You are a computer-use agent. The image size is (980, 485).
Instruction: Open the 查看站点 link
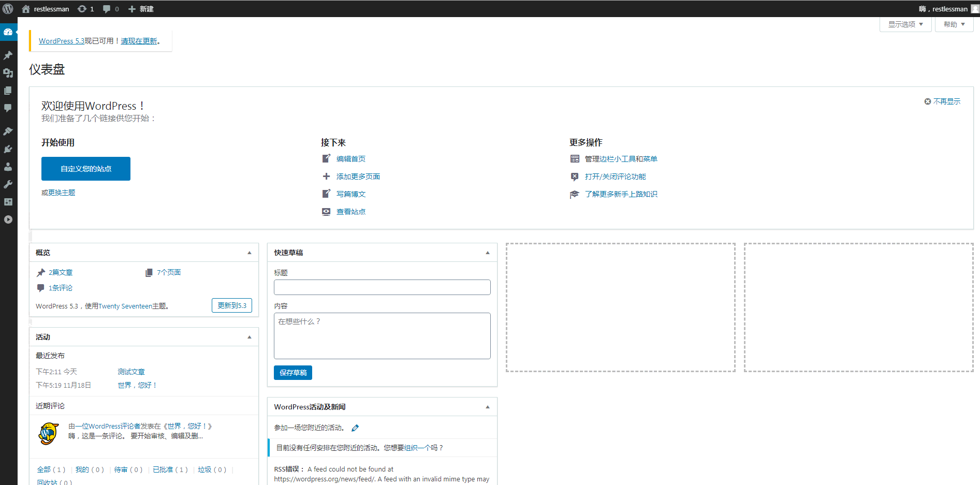[351, 212]
